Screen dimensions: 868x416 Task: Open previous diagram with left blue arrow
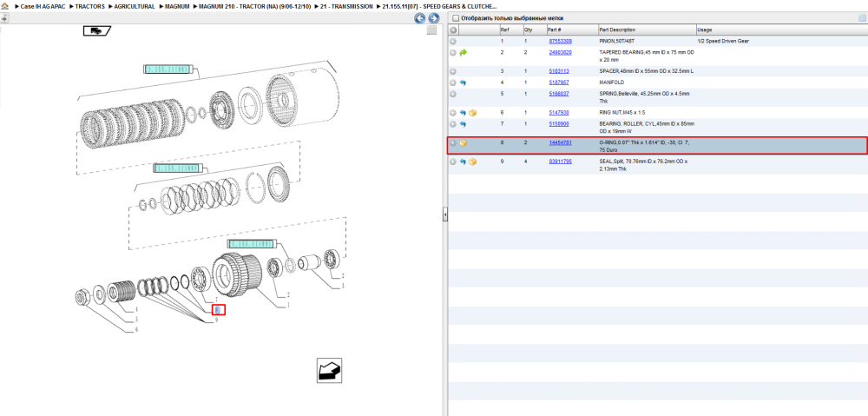[420, 18]
